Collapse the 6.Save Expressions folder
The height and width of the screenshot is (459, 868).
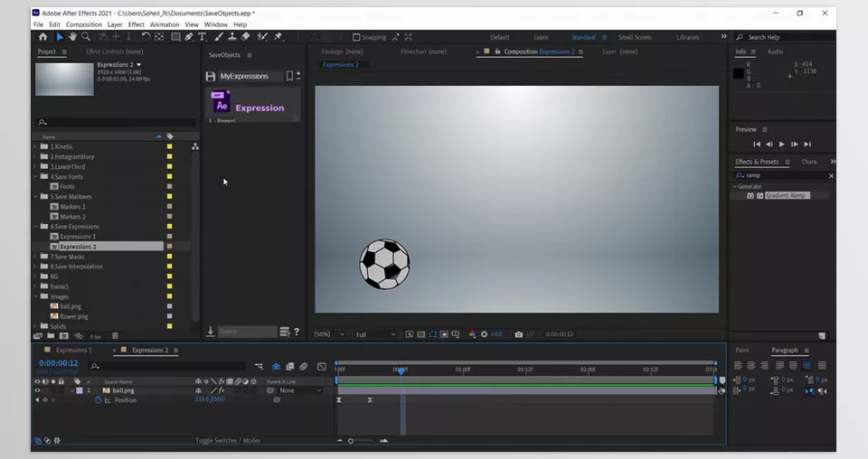tap(35, 226)
